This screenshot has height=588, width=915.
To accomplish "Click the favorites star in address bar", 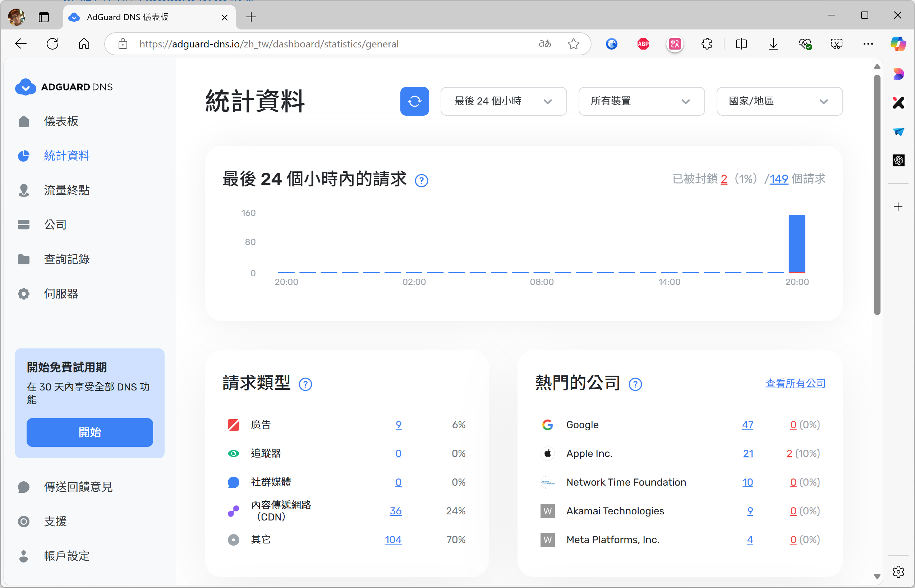I will [573, 44].
